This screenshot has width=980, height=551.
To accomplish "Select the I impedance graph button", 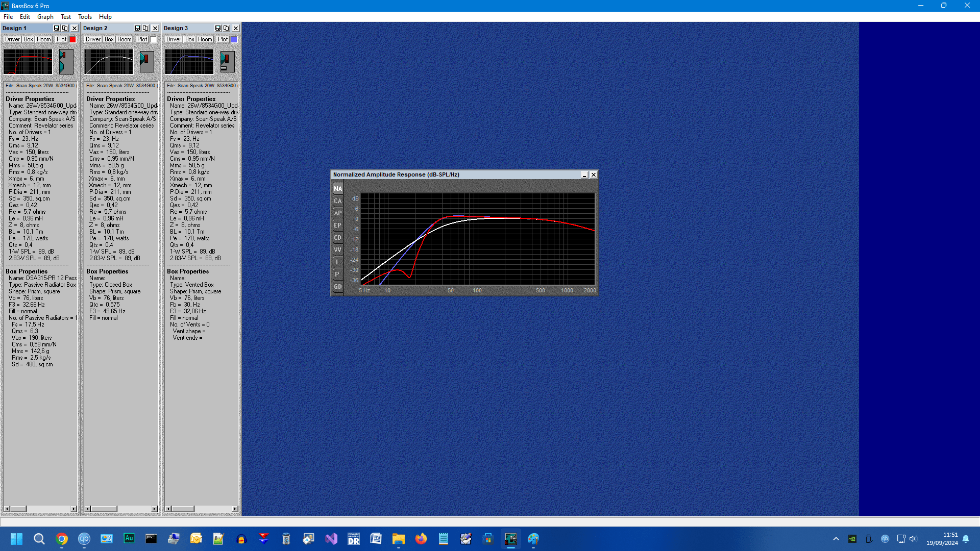I will click(337, 262).
